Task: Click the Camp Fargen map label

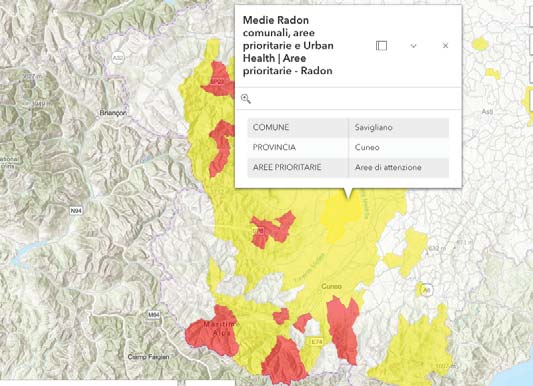Action: [148, 357]
